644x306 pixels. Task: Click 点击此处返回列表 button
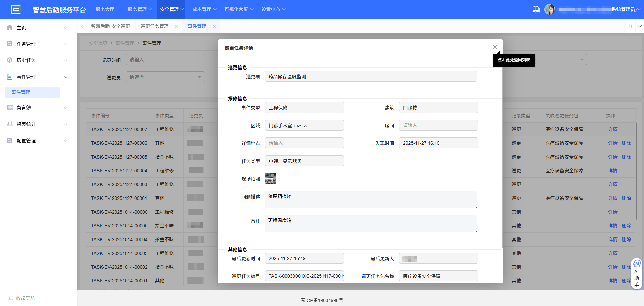[x=514, y=60]
